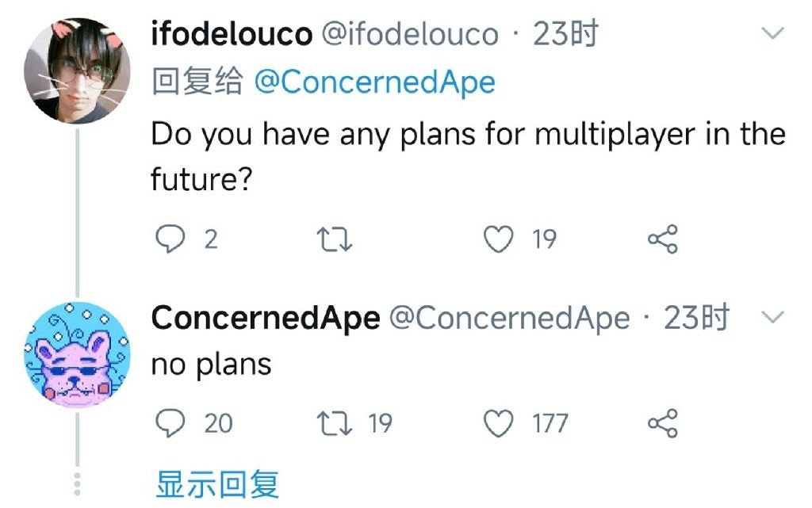Click the 23时 timestamp on ifodelouco's tweet
Image resolution: width=812 pixels, height=508 pixels.
(565, 34)
